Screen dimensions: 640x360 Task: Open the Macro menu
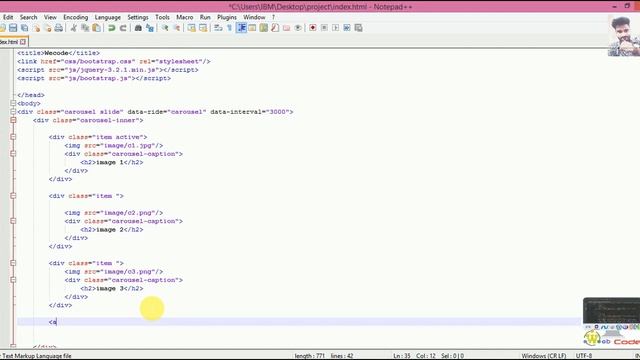pyautogui.click(x=184, y=17)
